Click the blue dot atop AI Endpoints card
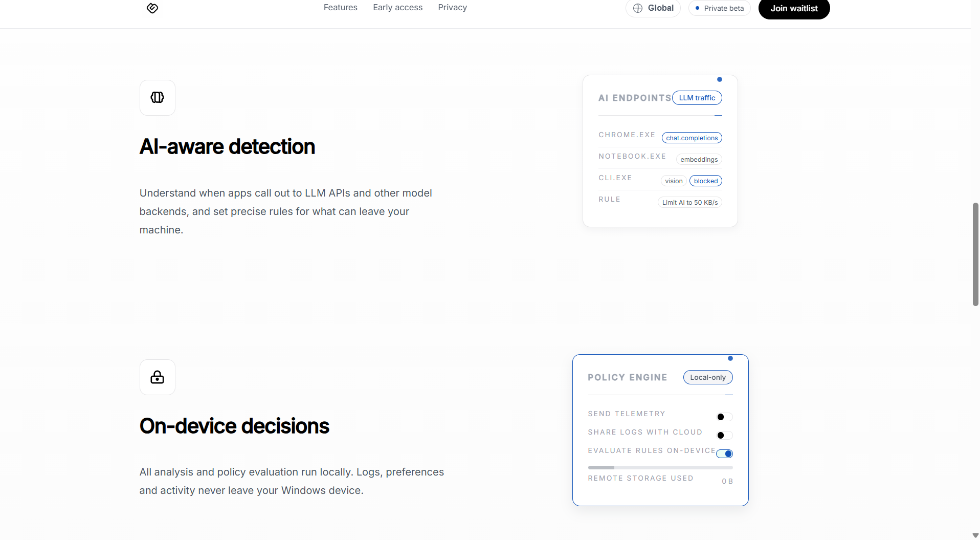Image resolution: width=980 pixels, height=540 pixels. [x=720, y=79]
